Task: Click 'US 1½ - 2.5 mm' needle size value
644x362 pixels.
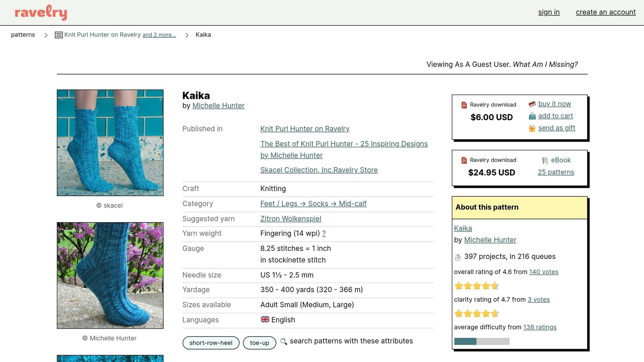Action: tap(287, 275)
